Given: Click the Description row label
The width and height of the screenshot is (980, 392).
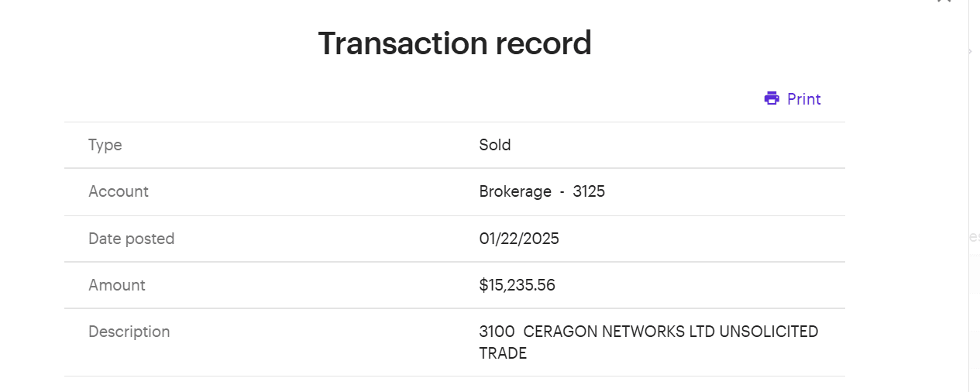Looking at the screenshot, I should click(x=129, y=332).
